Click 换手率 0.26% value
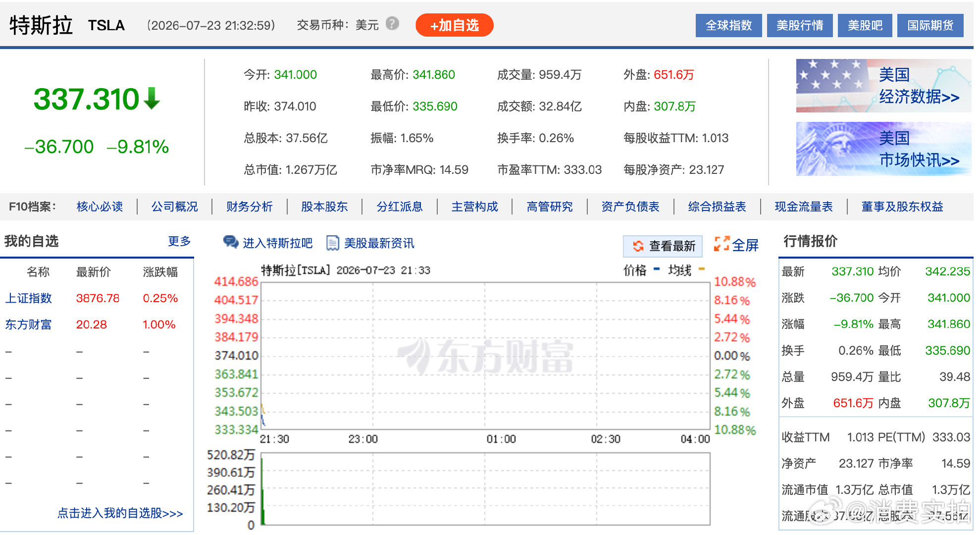 [556, 138]
